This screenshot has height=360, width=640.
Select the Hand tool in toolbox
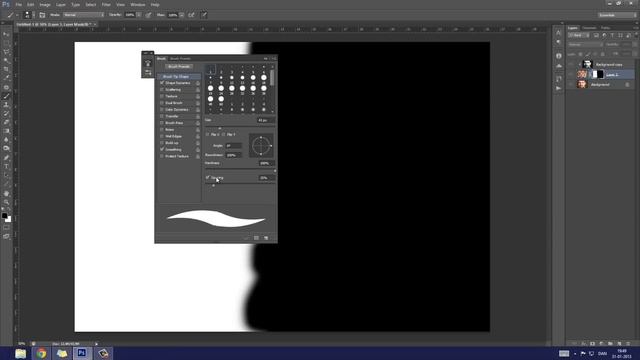click(6, 193)
